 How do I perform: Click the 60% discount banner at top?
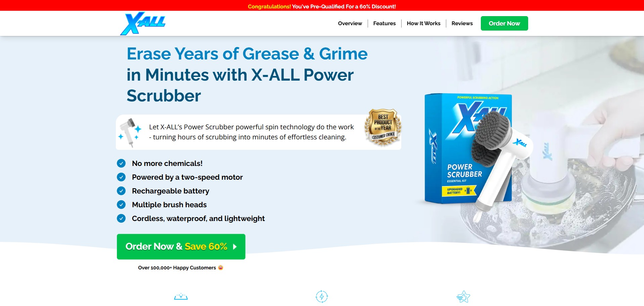pyautogui.click(x=322, y=6)
